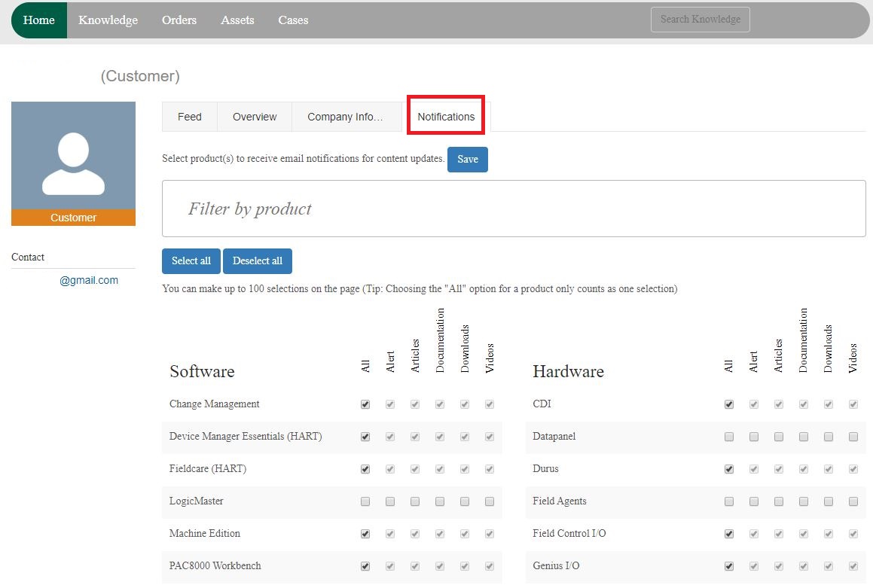Check Downloads for Datapanel
Screen dimensions: 873x588
(x=829, y=437)
